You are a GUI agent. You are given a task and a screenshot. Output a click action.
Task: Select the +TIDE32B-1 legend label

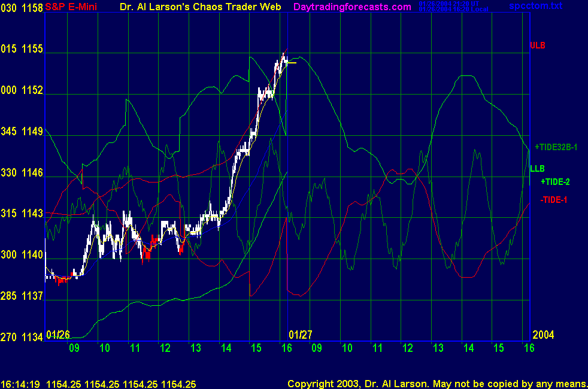(x=556, y=147)
